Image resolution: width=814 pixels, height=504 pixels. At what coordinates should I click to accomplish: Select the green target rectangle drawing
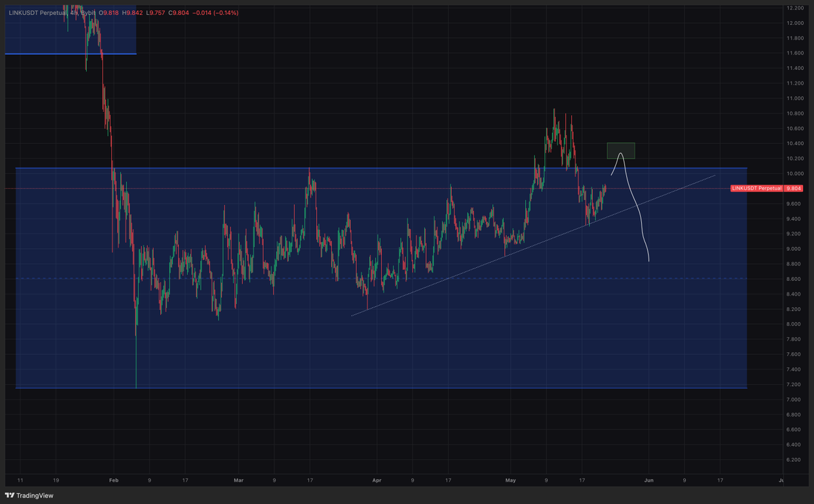pyautogui.click(x=621, y=151)
